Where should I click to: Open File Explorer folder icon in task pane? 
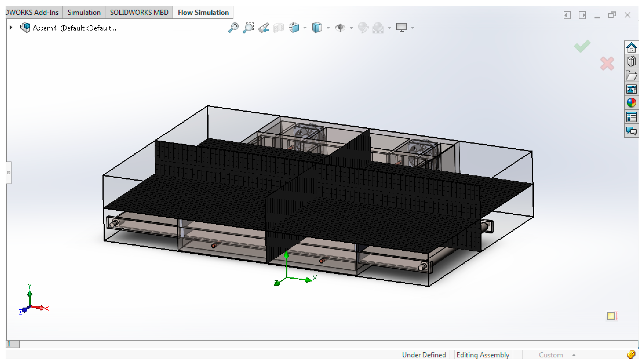tap(631, 75)
